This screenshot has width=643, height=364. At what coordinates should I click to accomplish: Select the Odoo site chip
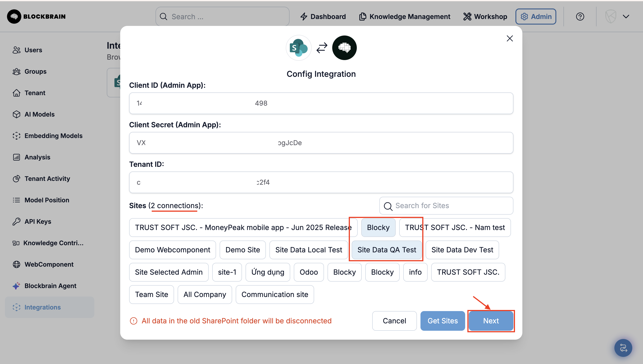pyautogui.click(x=309, y=272)
